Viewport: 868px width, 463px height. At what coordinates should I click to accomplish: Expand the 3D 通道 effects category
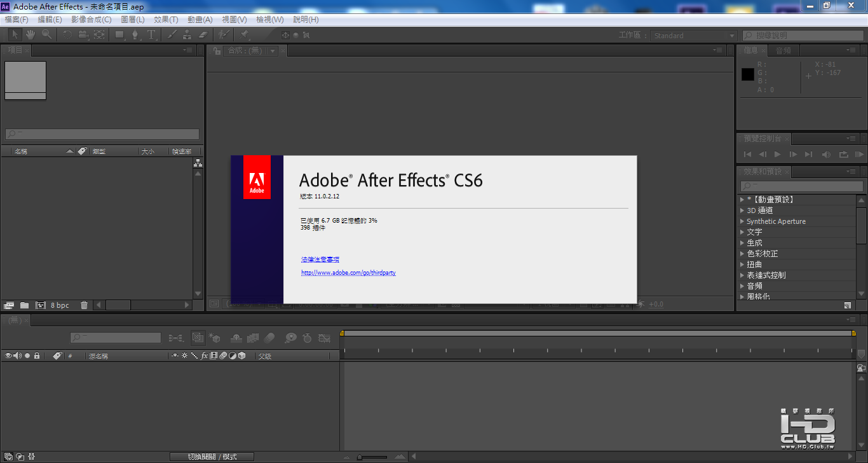point(742,211)
